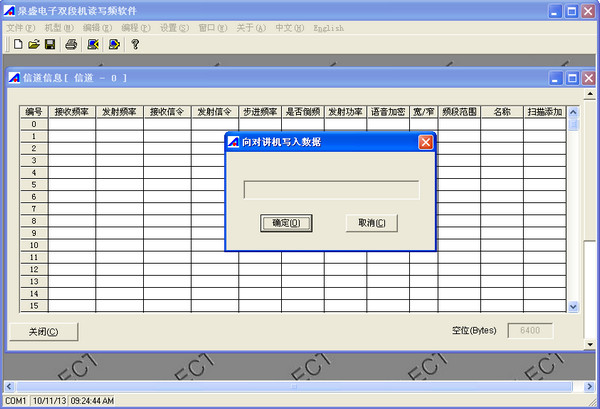Click the horizontal scrollbar left arrow
600x409 pixels.
coord(9,386)
